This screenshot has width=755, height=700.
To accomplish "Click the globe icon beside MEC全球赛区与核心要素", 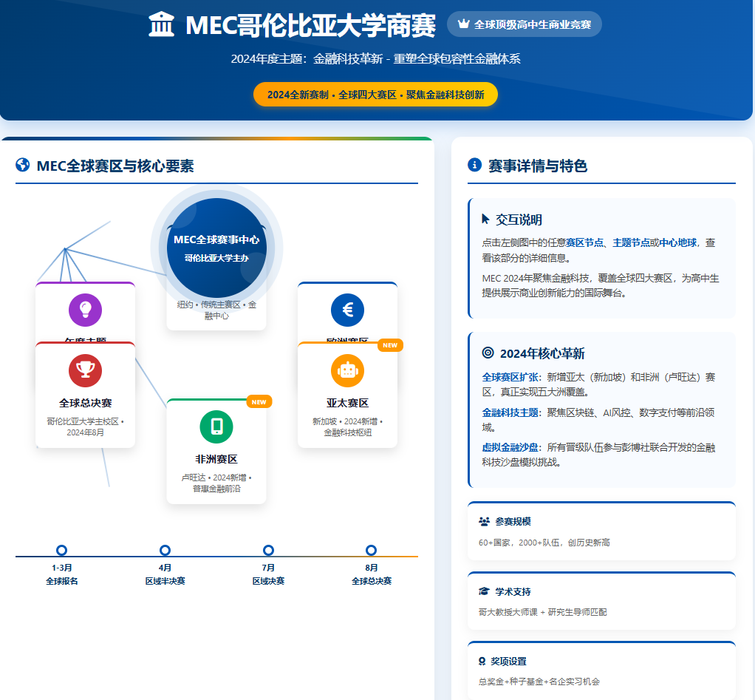I will tap(22, 166).
